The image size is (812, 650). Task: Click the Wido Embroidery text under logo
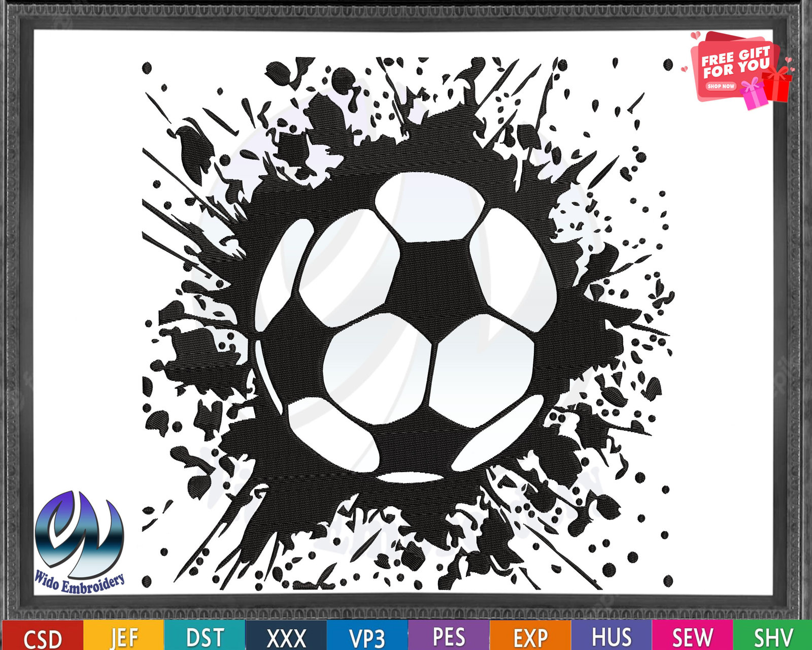(79, 582)
